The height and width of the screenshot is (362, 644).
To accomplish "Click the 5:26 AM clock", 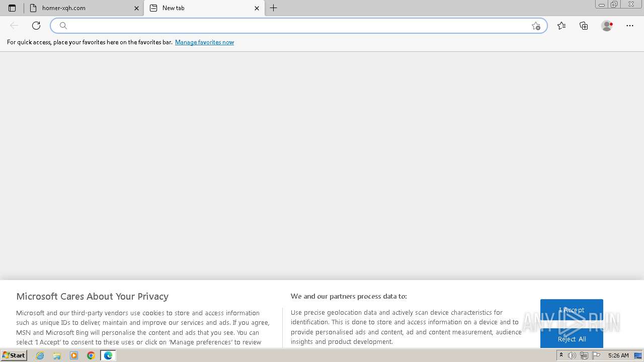I will coord(618,355).
